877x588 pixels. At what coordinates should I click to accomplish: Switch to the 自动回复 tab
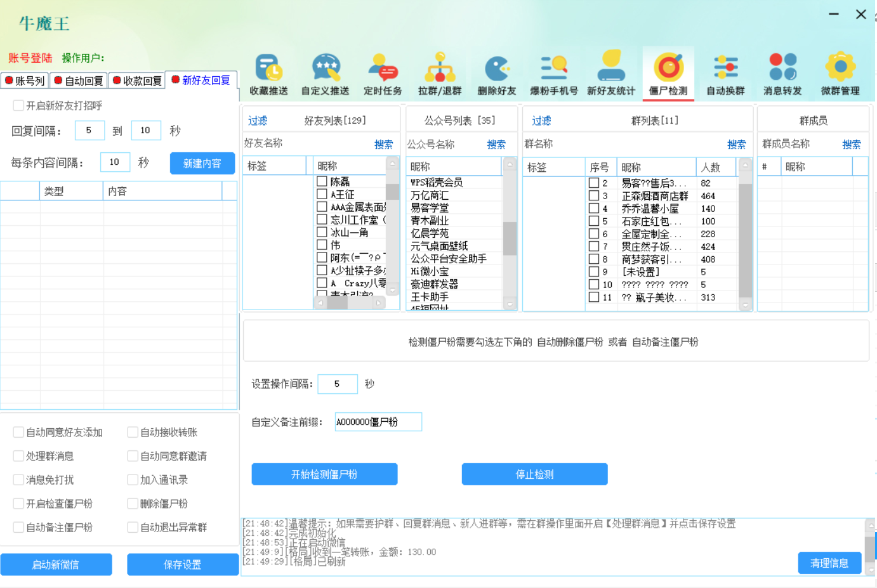point(79,81)
